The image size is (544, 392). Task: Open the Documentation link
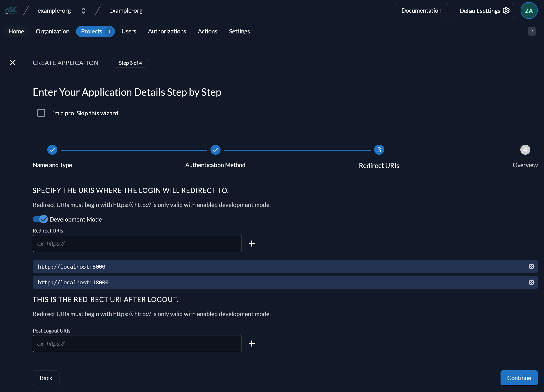(x=421, y=11)
